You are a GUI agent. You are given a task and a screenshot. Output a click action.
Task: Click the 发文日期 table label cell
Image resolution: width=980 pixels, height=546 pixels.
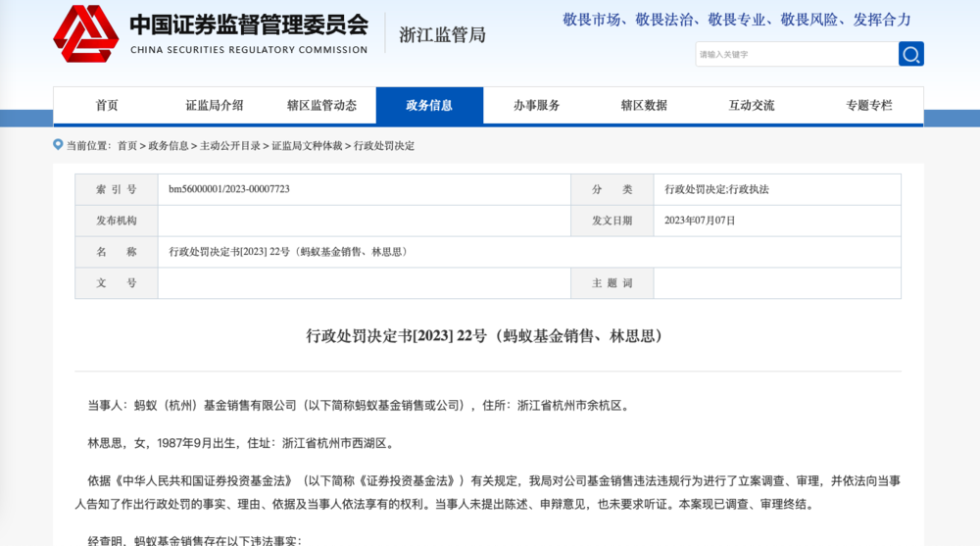pos(612,221)
